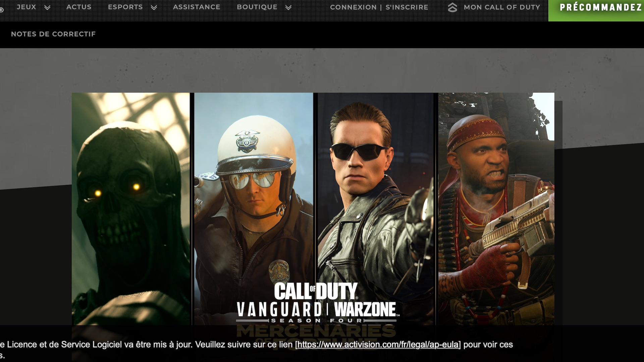Open the JEUX menu
The width and height of the screenshot is (644, 362).
tap(26, 7)
